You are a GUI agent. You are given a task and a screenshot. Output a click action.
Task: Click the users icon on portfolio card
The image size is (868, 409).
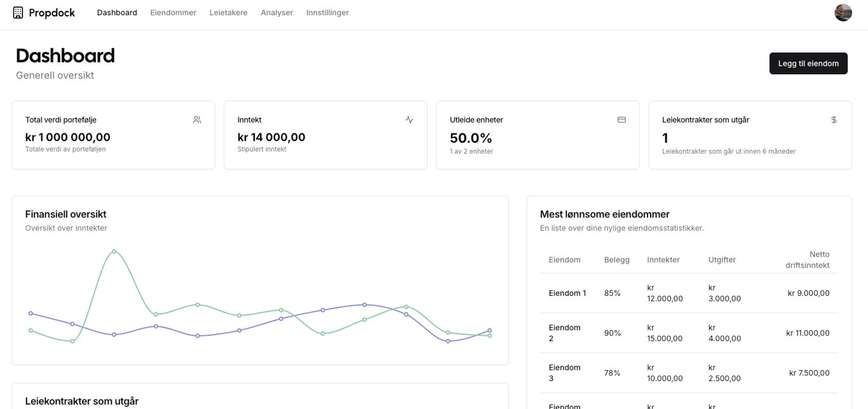click(197, 119)
